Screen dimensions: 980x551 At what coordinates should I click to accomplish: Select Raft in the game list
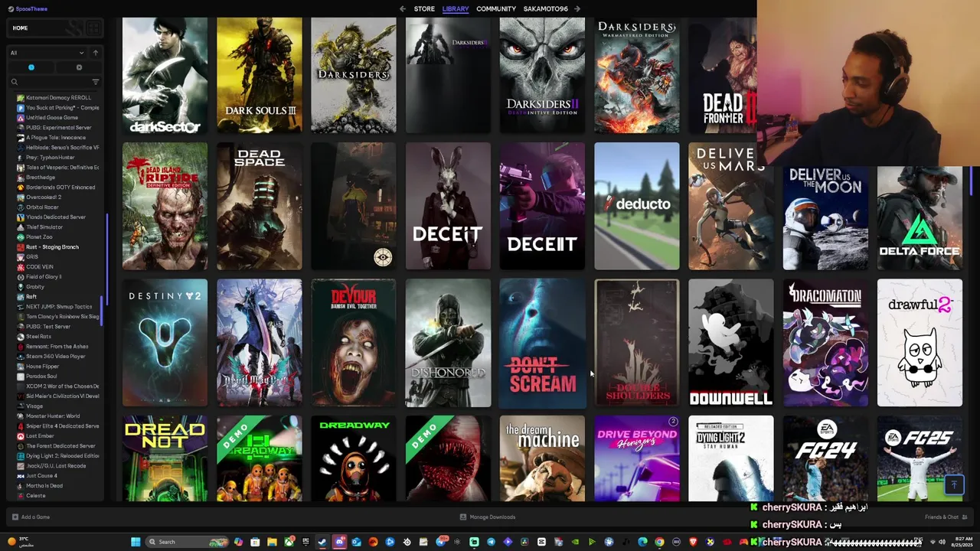pos(31,297)
